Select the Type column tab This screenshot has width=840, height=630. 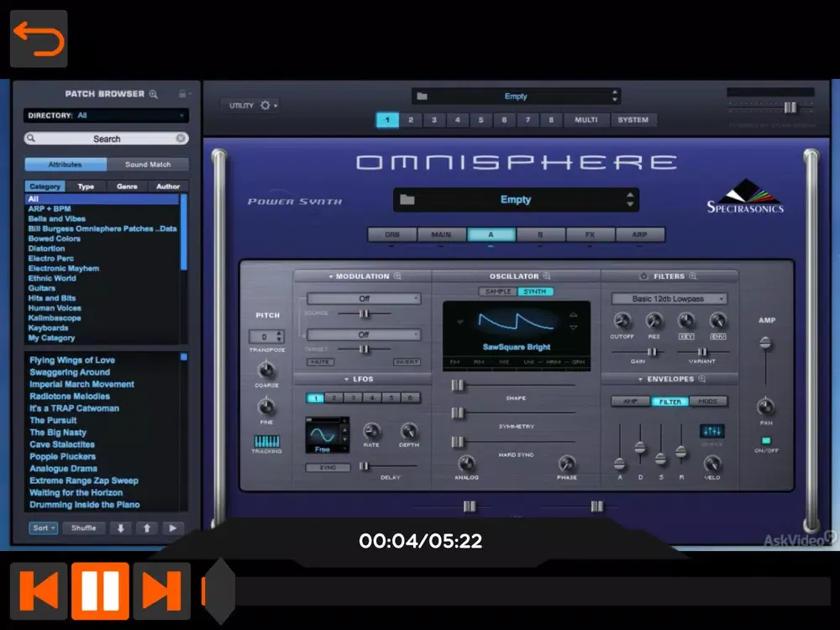(x=86, y=186)
